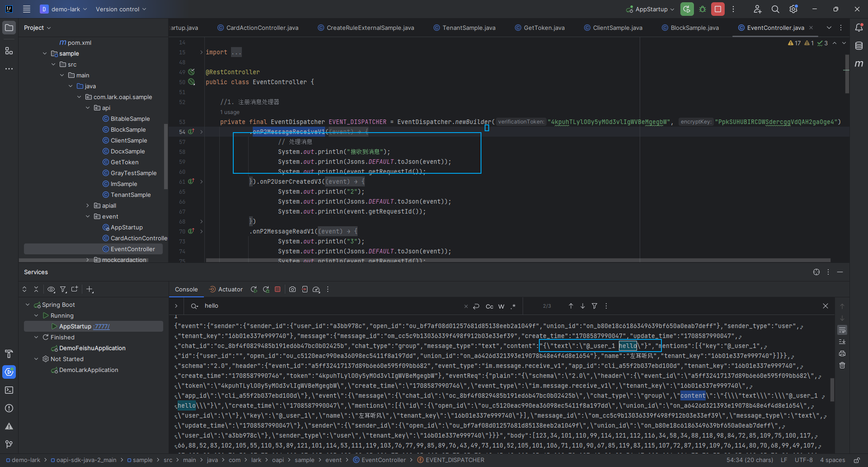This screenshot has width=868, height=467.
Task: Clear console output trash icon
Action: tap(842, 365)
